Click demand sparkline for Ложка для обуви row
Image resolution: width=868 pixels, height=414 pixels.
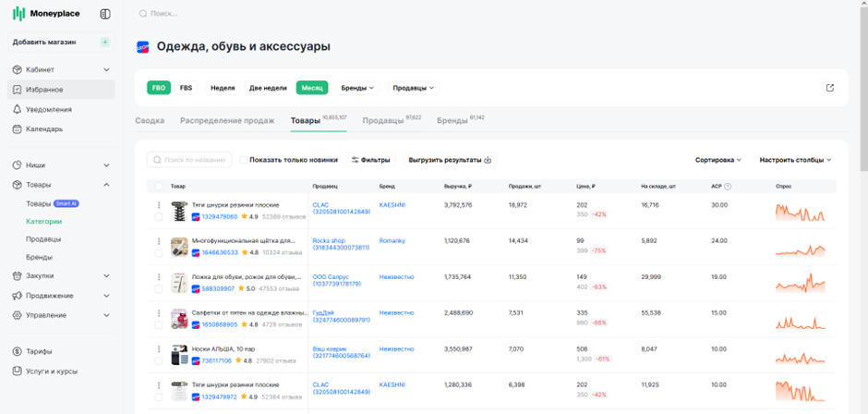click(x=801, y=283)
